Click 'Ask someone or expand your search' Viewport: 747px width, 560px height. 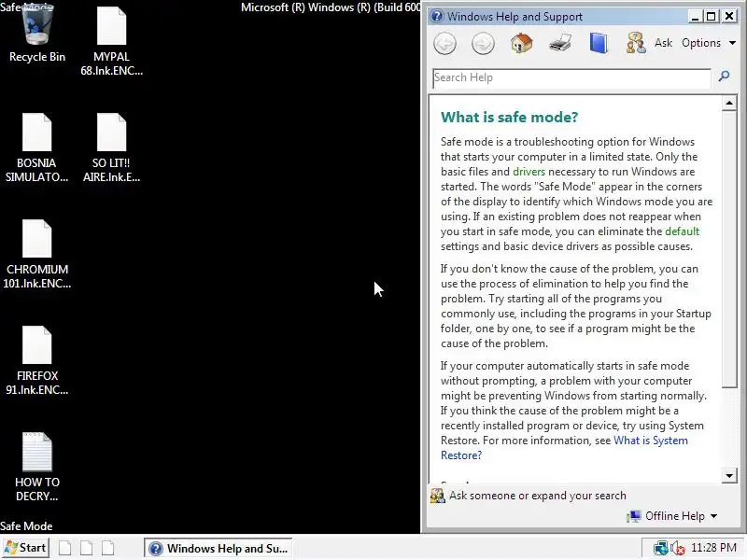[x=538, y=496]
